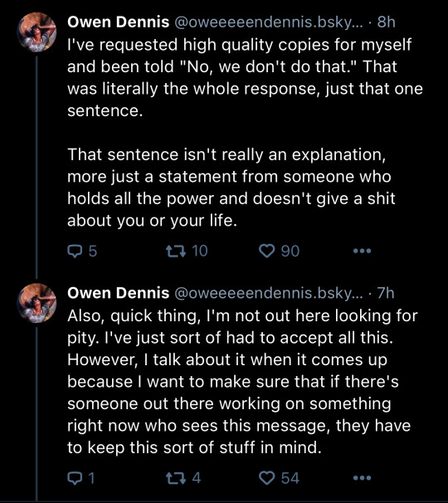Click Owen Dennis name on the 8h post
This screenshot has height=503, width=448.
tap(119, 22)
